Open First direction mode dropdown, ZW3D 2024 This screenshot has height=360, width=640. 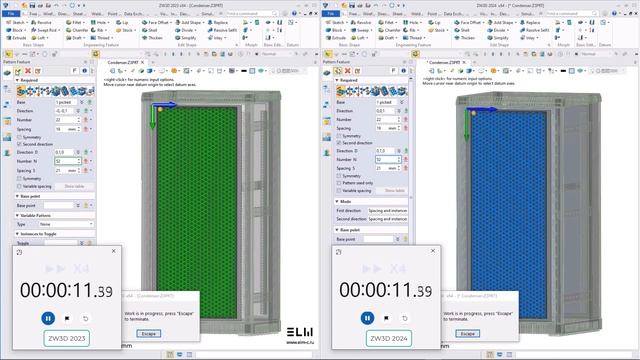387,211
